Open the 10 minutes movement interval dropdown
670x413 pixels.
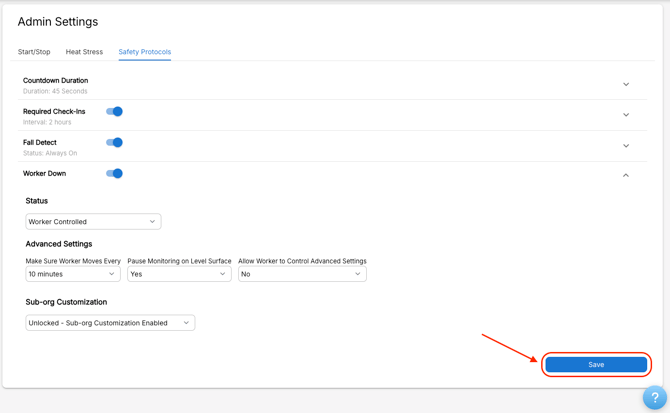click(73, 274)
